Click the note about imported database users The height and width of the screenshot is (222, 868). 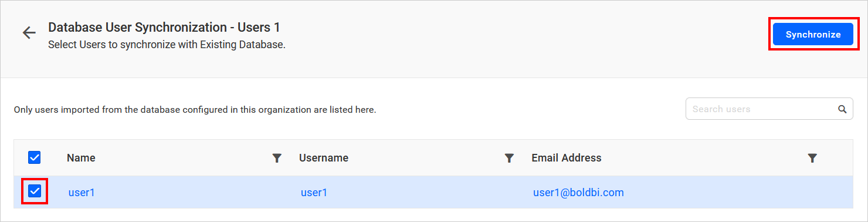click(195, 109)
